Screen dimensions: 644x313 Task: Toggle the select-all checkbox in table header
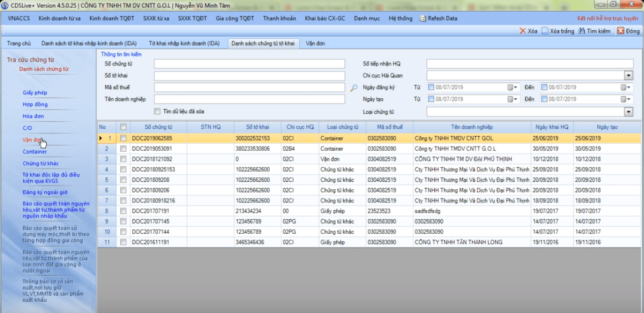point(123,127)
